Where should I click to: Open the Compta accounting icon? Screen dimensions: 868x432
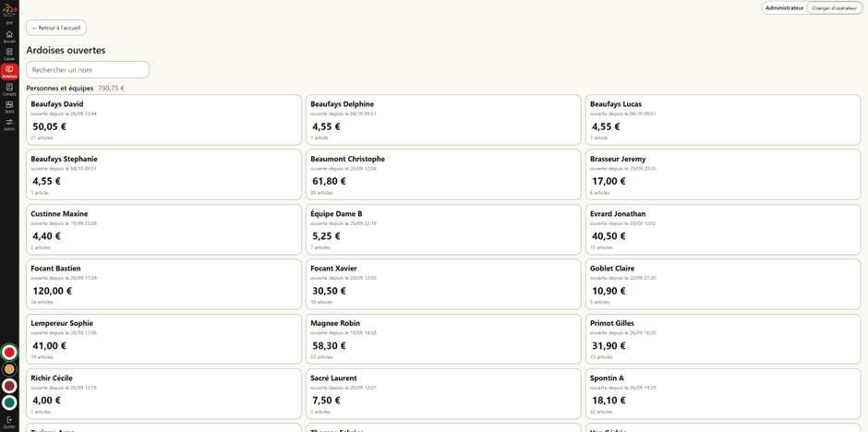[x=9, y=90]
